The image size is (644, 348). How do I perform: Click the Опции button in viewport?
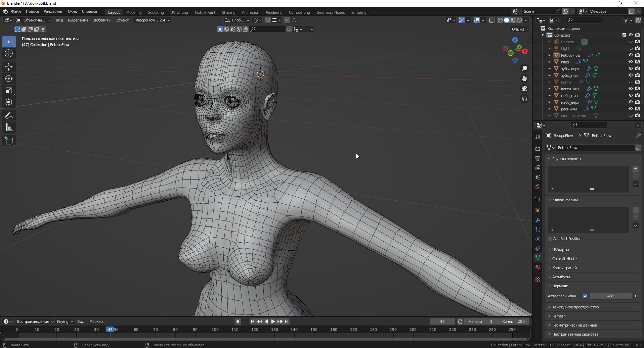[x=520, y=29]
